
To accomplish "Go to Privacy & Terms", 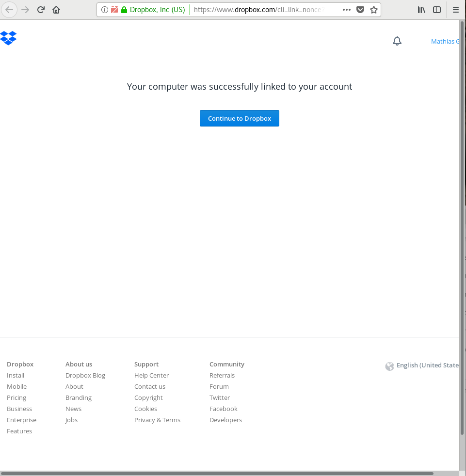I will coord(157,420).
